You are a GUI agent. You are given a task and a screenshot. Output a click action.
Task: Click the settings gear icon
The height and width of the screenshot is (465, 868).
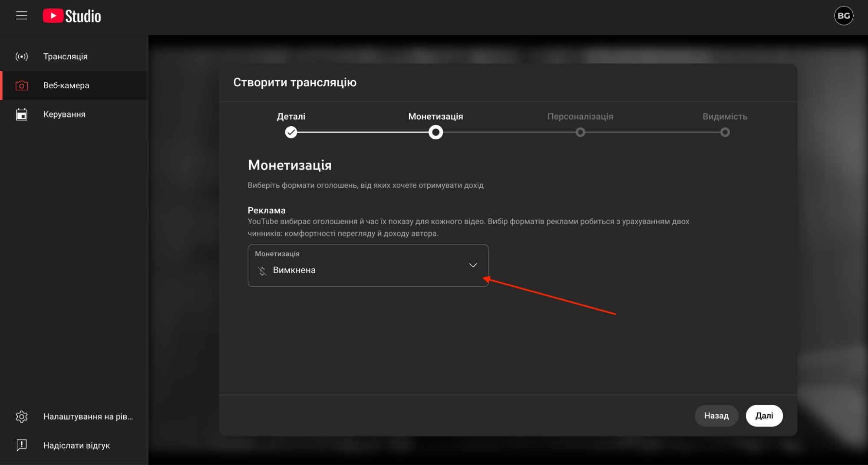[22, 416]
